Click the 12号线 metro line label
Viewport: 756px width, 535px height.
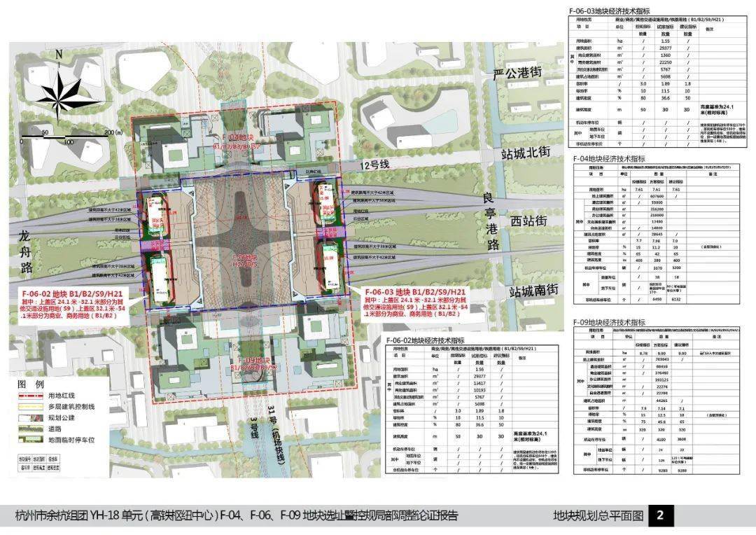(x=377, y=165)
